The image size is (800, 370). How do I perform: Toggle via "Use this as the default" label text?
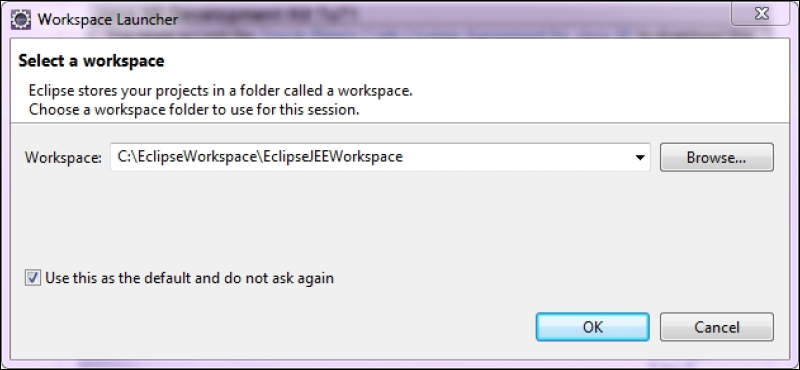[x=133, y=278]
